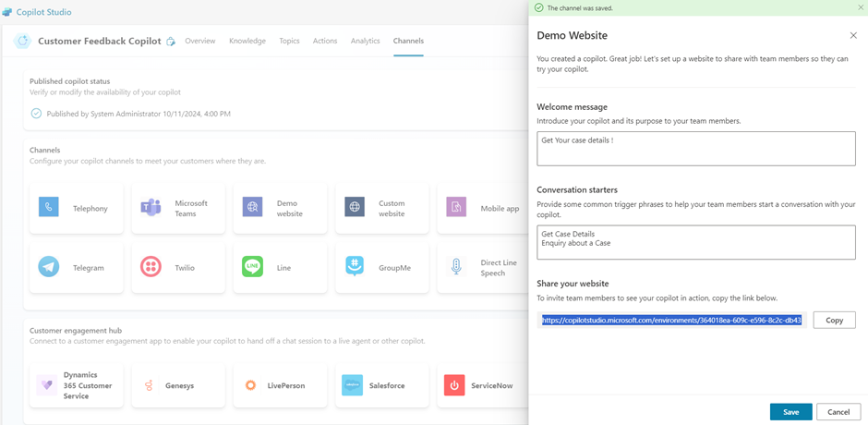The height and width of the screenshot is (425, 868).
Task: Select the Microsoft Teams channel icon
Action: pyautogui.click(x=151, y=208)
